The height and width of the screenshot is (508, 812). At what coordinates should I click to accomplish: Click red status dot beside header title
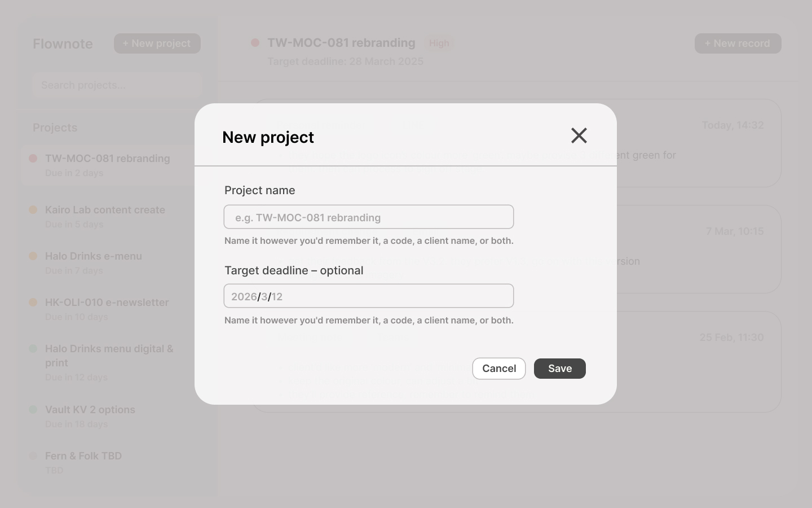click(255, 43)
